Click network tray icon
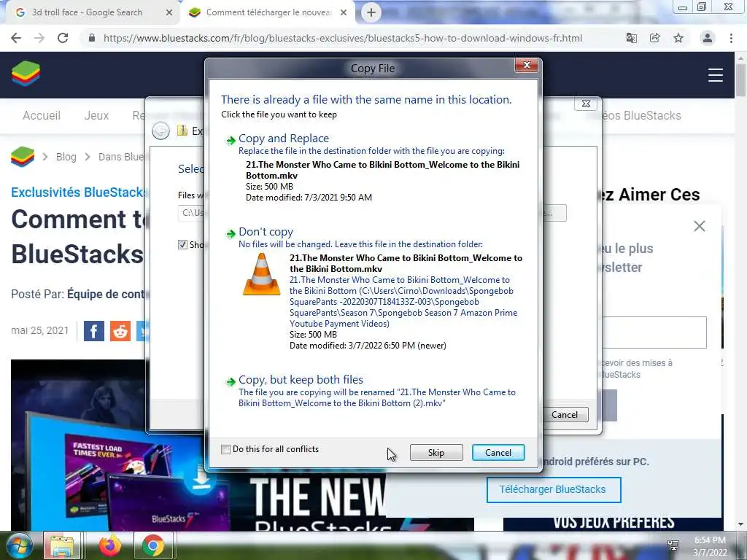The height and width of the screenshot is (560, 747). tap(673, 545)
